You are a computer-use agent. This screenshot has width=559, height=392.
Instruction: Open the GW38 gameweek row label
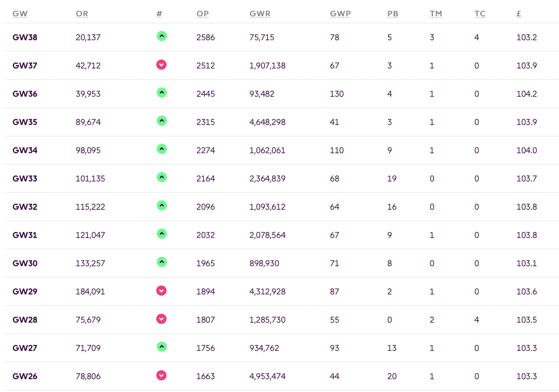click(x=25, y=37)
